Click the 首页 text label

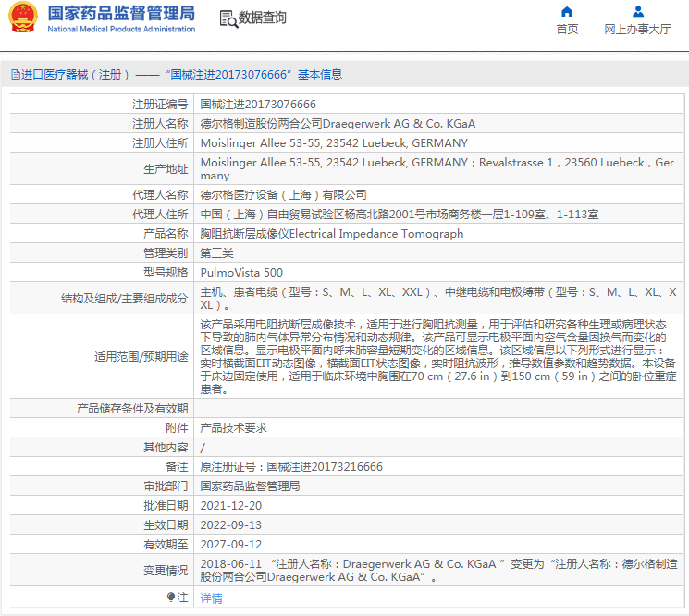567,30
